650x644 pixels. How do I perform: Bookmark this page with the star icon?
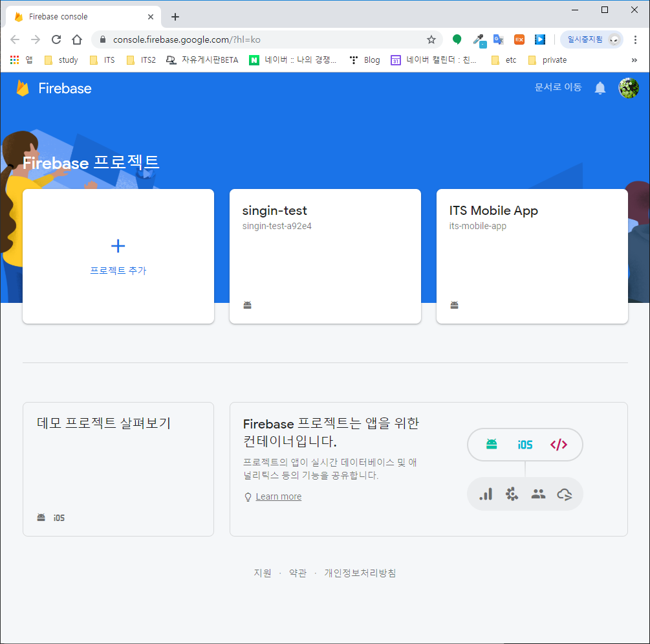click(x=431, y=39)
